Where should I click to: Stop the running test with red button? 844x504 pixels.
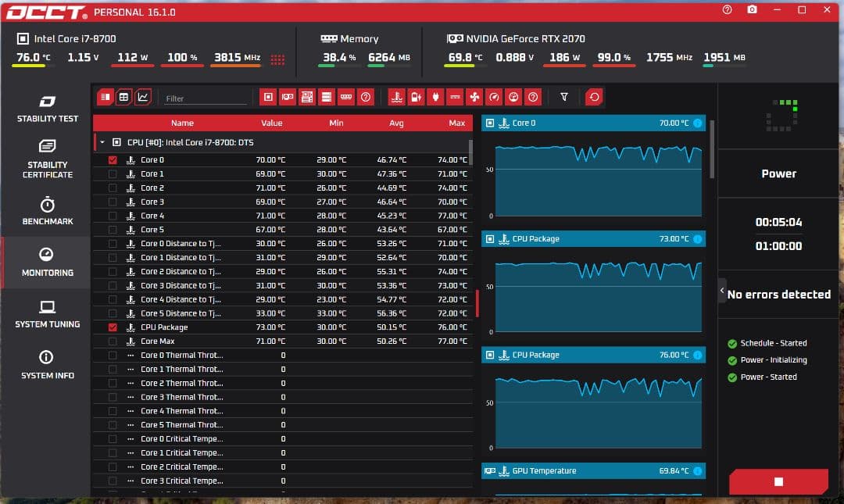(778, 481)
